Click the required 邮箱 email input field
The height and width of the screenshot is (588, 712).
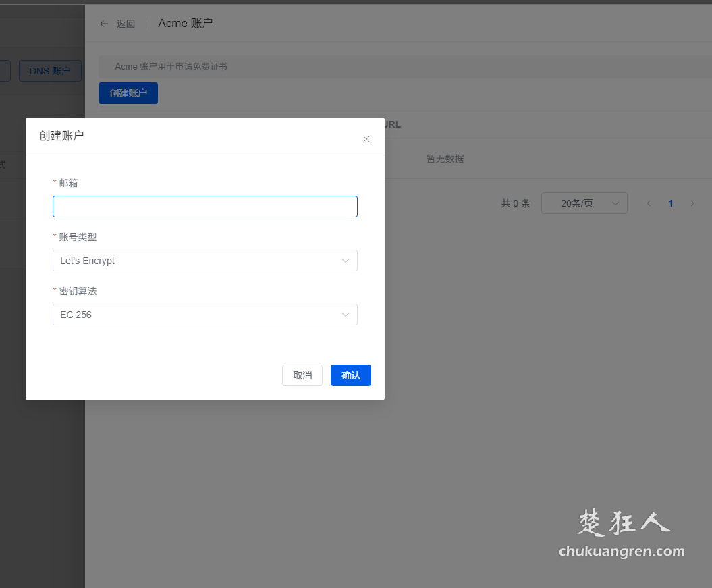[x=204, y=206]
